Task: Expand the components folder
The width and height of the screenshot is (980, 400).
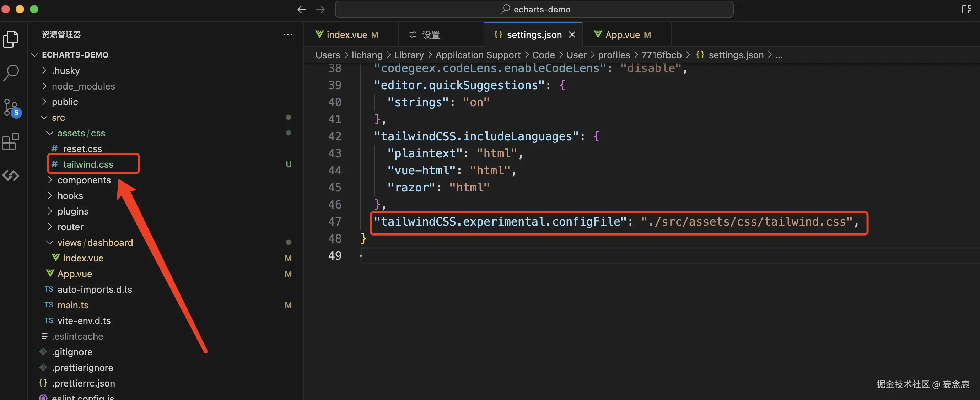Action: [84, 180]
